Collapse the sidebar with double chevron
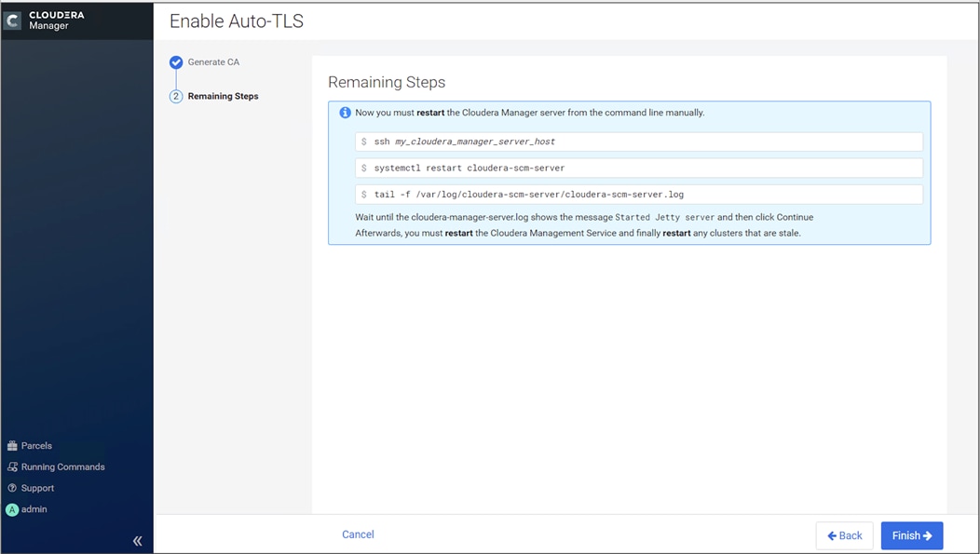 pos(138,541)
